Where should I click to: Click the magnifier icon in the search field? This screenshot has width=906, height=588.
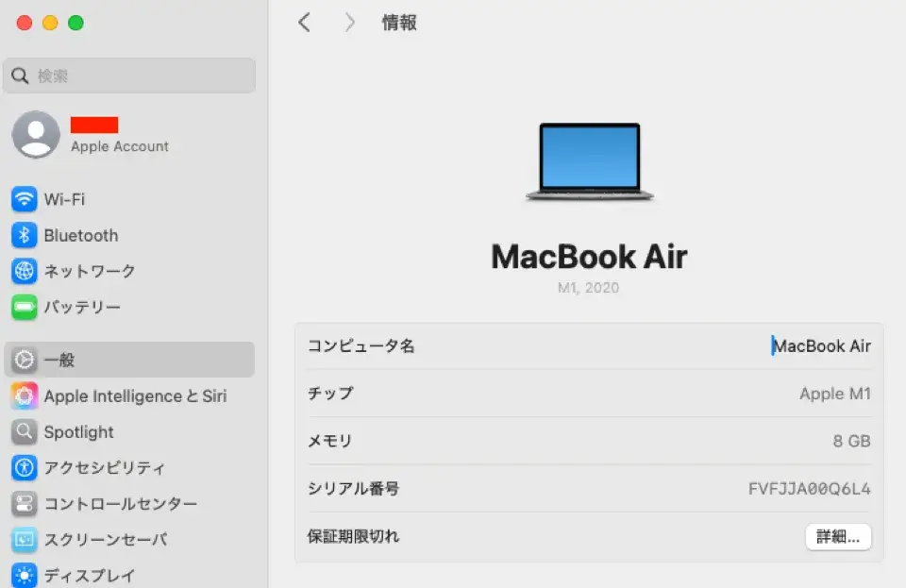click(x=20, y=76)
